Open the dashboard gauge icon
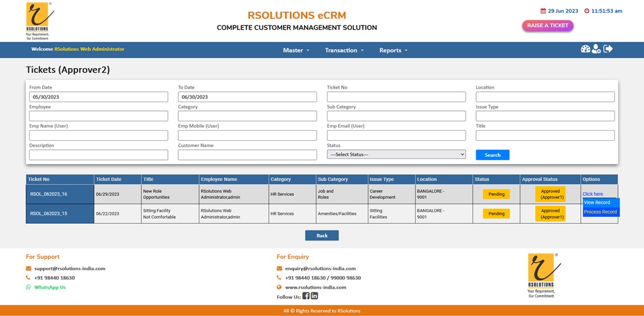This screenshot has height=316, width=644. (585, 49)
